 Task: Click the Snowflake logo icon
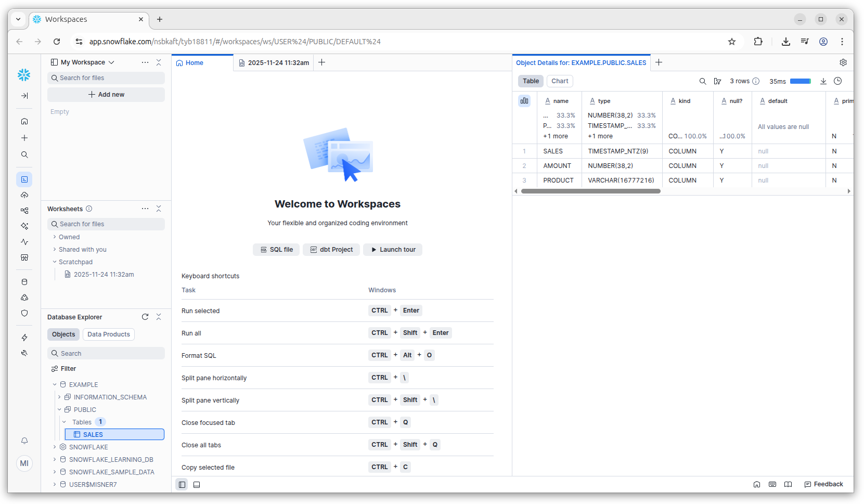tap(24, 75)
